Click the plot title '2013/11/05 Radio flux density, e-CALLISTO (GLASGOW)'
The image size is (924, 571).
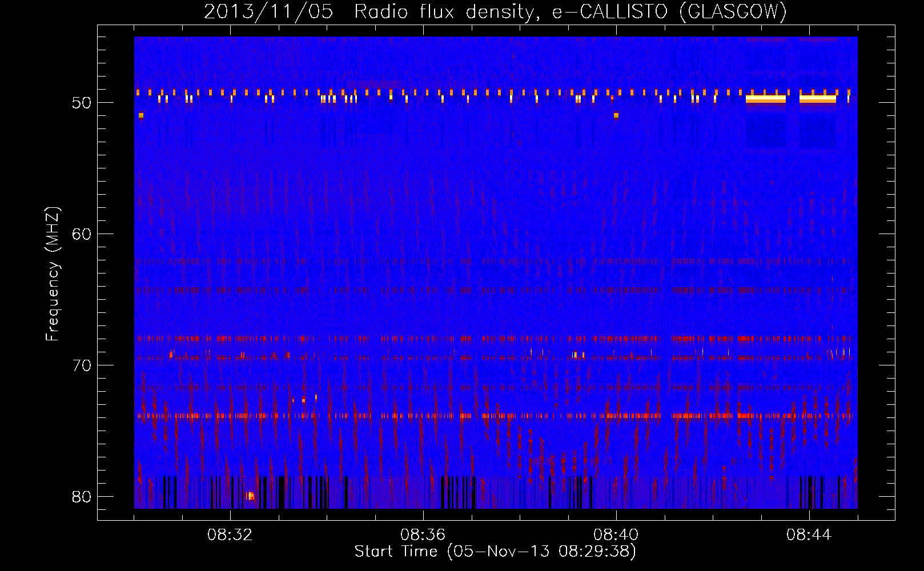coord(495,12)
